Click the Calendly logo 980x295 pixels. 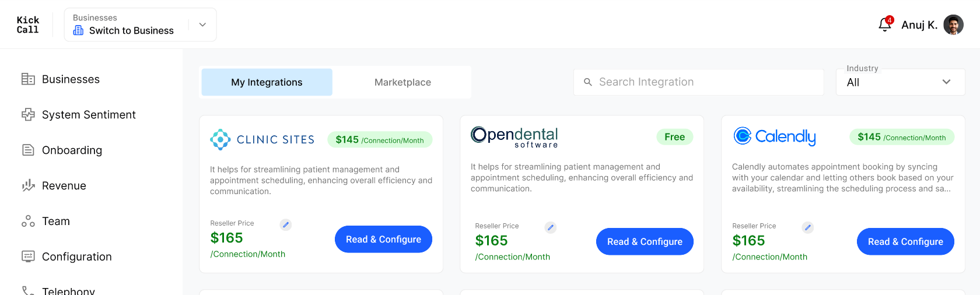click(775, 136)
